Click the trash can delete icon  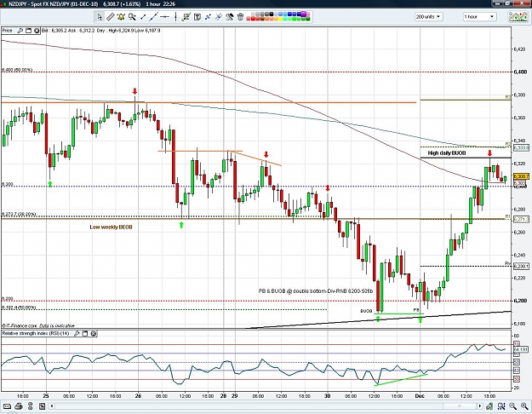click(x=240, y=17)
